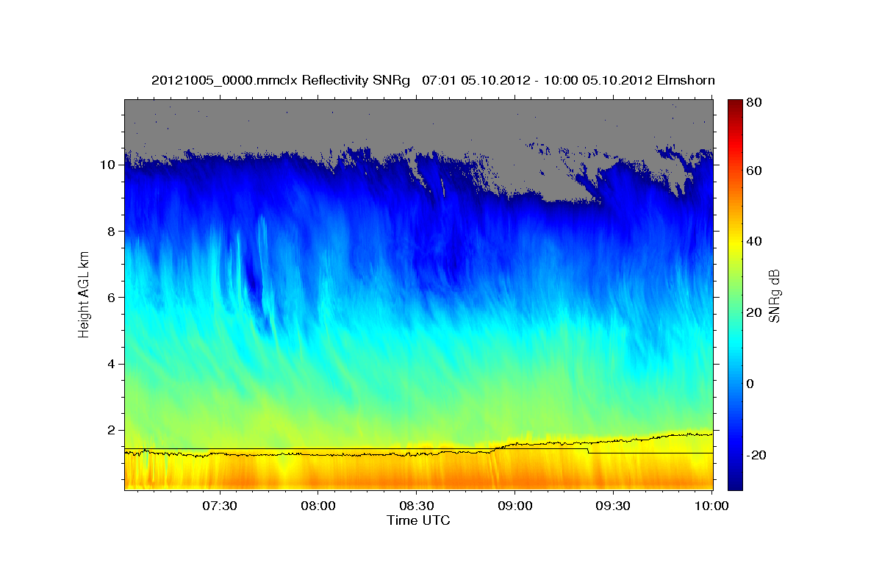The height and width of the screenshot is (588, 882).
Task: Click the colorbar label '80'
Action: pos(753,103)
